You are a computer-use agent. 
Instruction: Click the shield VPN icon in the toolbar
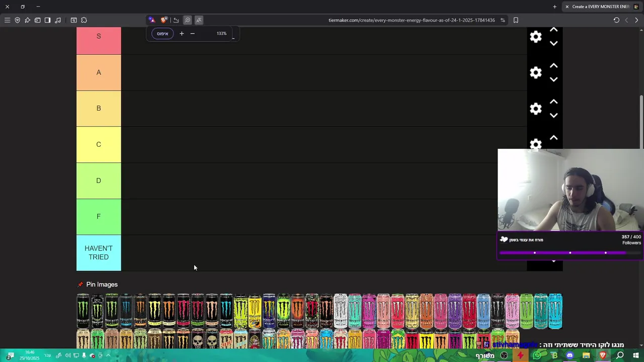click(x=18, y=20)
